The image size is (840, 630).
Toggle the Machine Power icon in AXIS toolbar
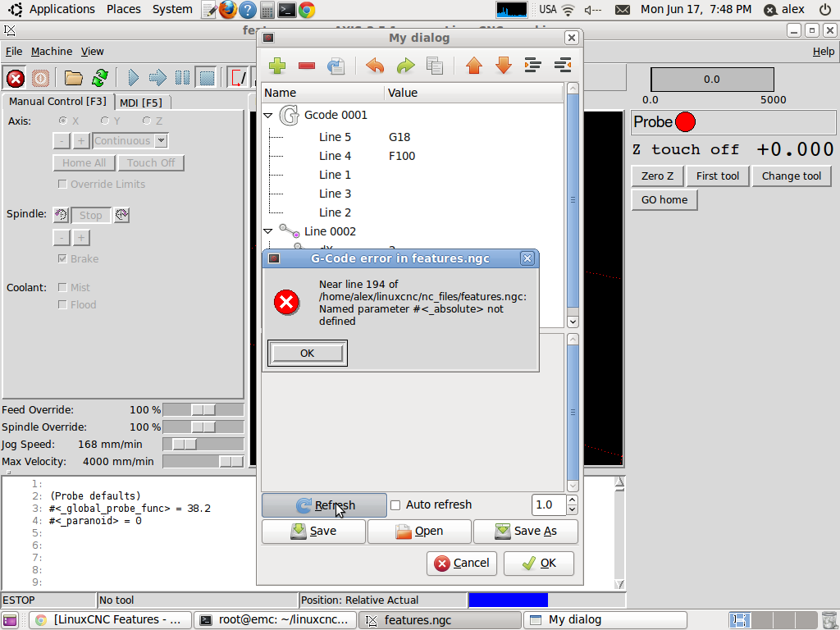(40, 78)
